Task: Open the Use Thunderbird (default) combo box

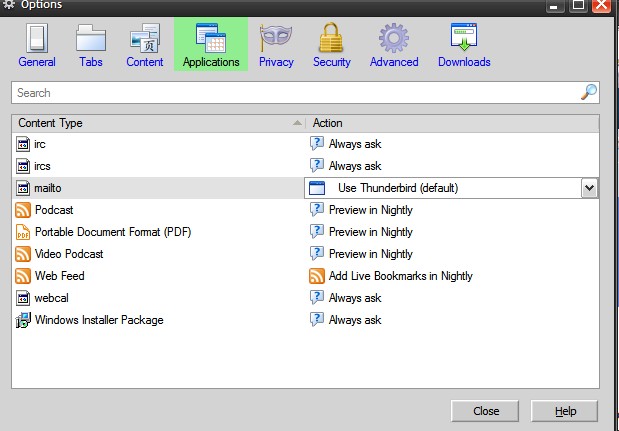Action: point(440,188)
